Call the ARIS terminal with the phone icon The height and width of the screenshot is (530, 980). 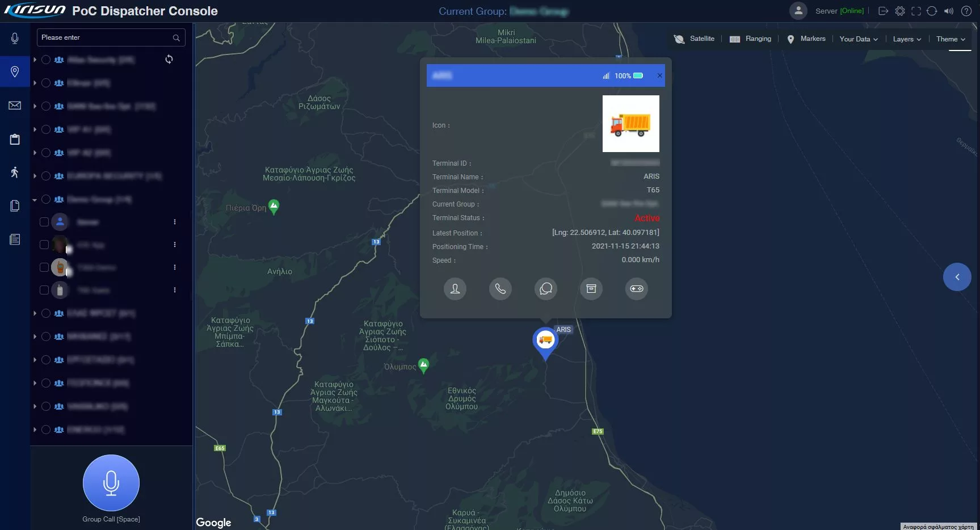pos(500,289)
